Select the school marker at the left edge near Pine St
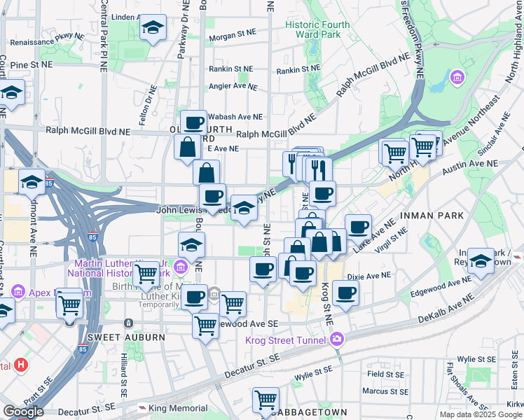Image resolution: width=524 pixels, height=420 pixels. (12, 93)
